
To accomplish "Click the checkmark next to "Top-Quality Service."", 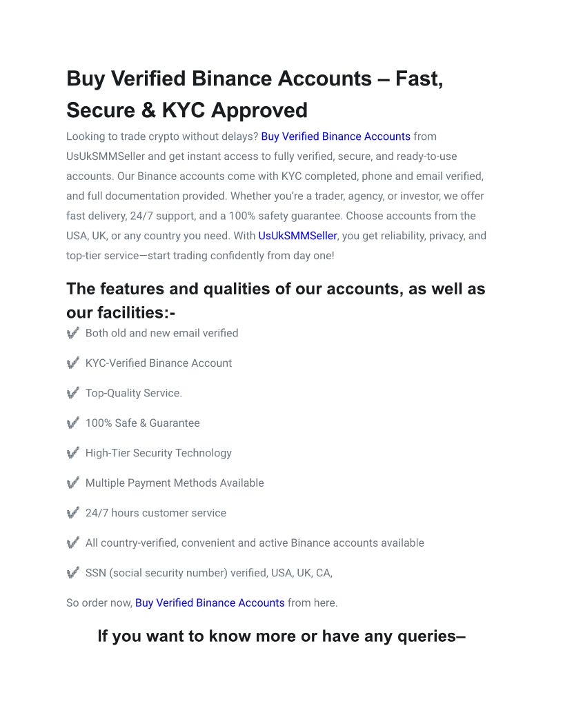I will pos(73,393).
